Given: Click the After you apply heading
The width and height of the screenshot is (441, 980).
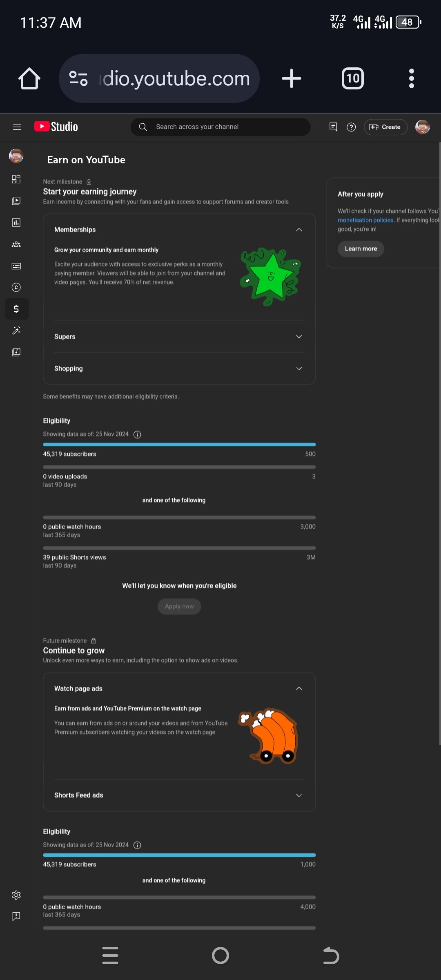Looking at the screenshot, I should [361, 194].
